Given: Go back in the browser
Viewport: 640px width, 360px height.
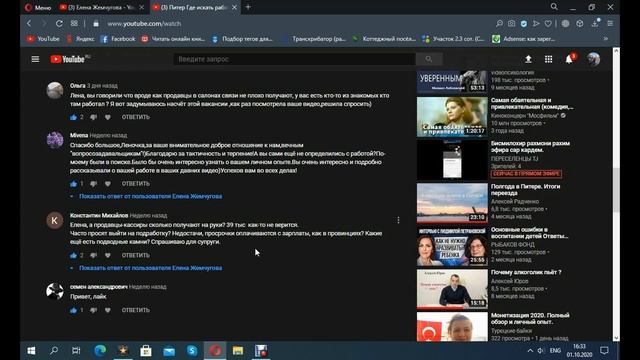Looking at the screenshot, I should 29,24.
